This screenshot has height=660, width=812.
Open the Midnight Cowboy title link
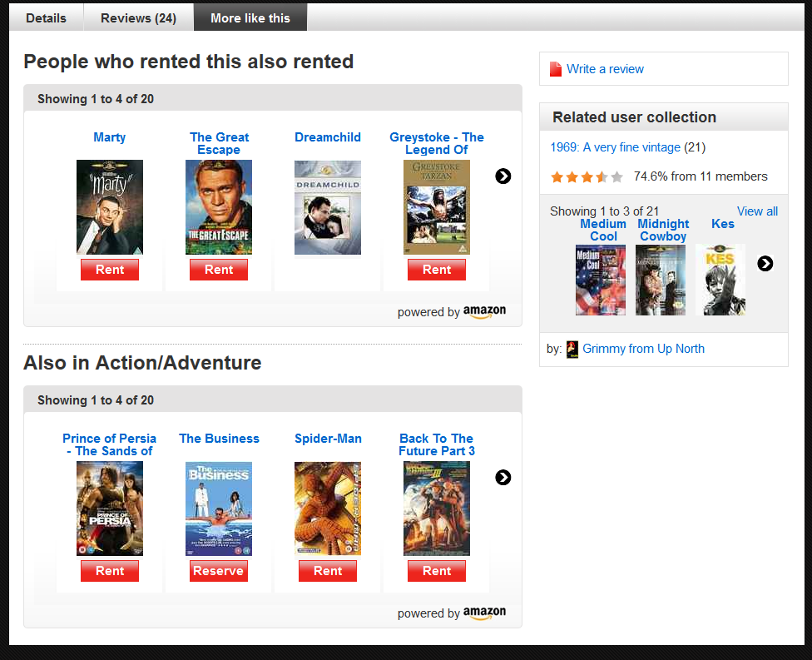tap(663, 230)
